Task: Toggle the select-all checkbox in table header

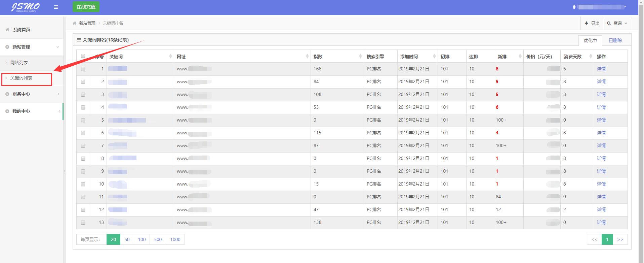Action: point(83,56)
